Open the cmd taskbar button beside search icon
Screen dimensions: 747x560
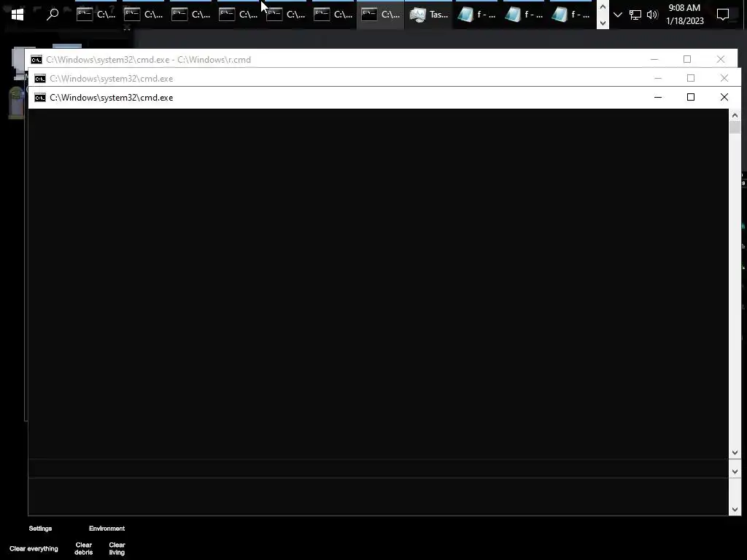pyautogui.click(x=96, y=15)
